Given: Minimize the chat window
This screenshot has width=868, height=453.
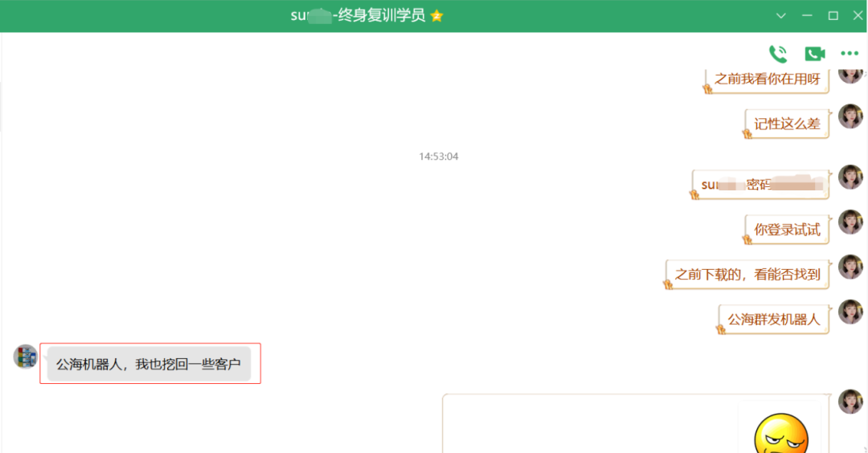Looking at the screenshot, I should click(x=807, y=15).
